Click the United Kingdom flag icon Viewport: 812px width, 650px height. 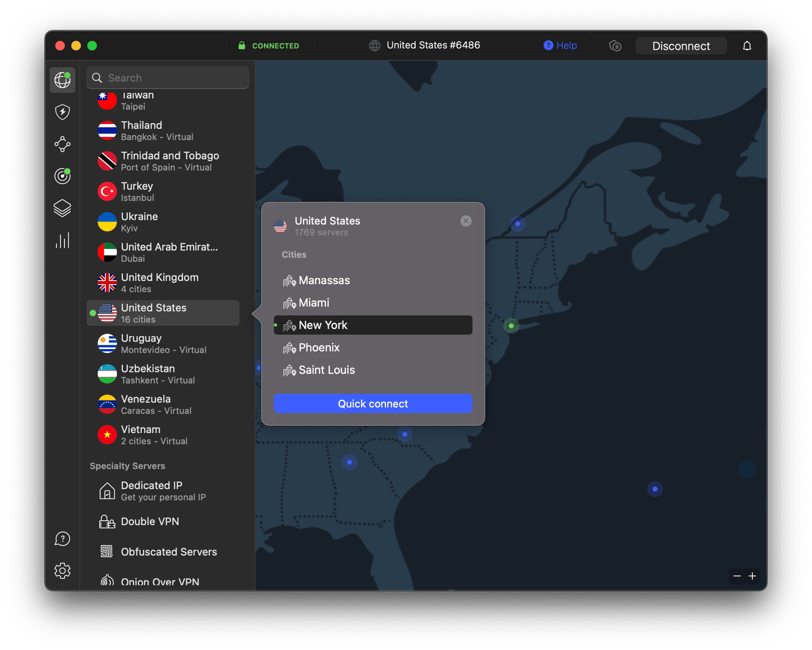click(107, 283)
